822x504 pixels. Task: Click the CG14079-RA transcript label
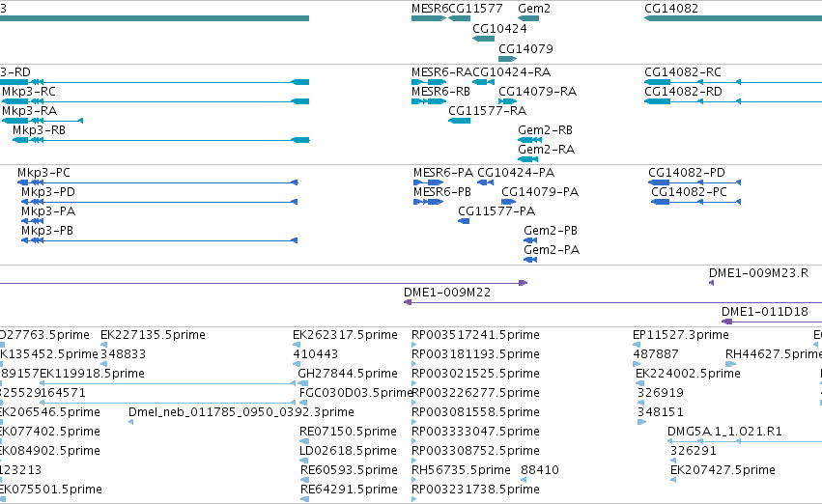538,91
